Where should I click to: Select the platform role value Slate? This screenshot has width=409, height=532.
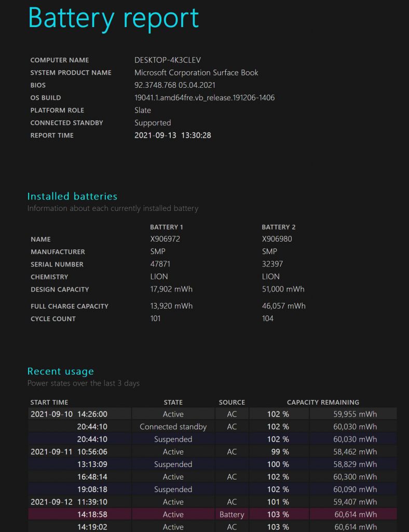coord(143,110)
